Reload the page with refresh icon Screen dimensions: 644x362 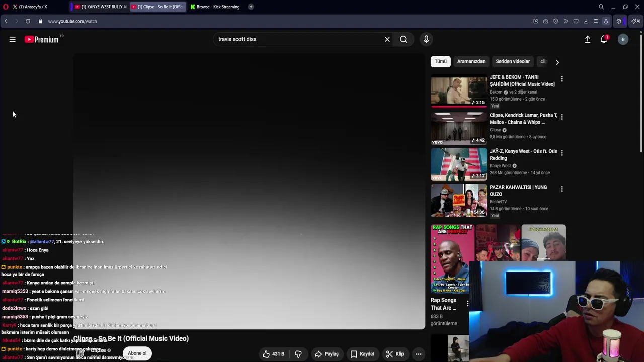tap(28, 21)
